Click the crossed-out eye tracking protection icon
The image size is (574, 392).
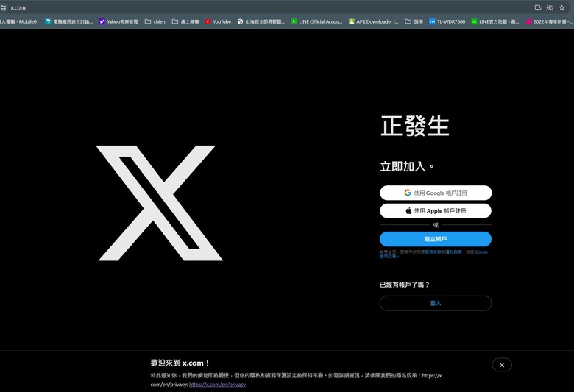pyautogui.click(x=550, y=7)
